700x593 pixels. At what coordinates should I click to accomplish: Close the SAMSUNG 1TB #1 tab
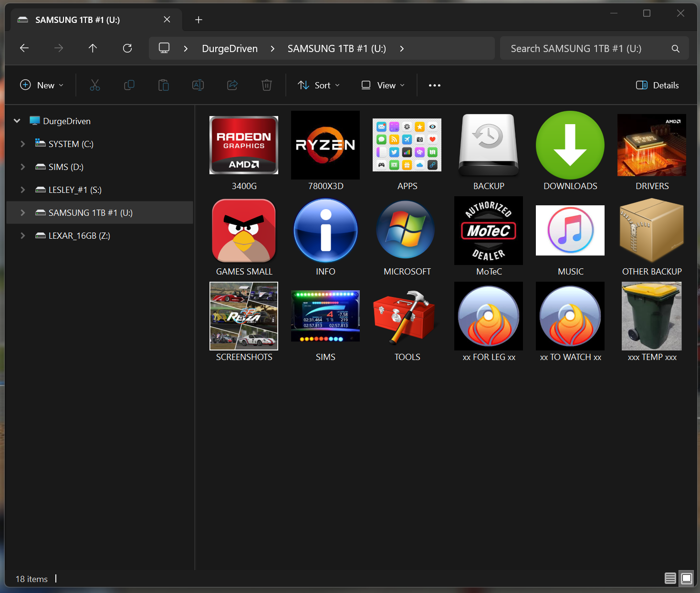(167, 20)
